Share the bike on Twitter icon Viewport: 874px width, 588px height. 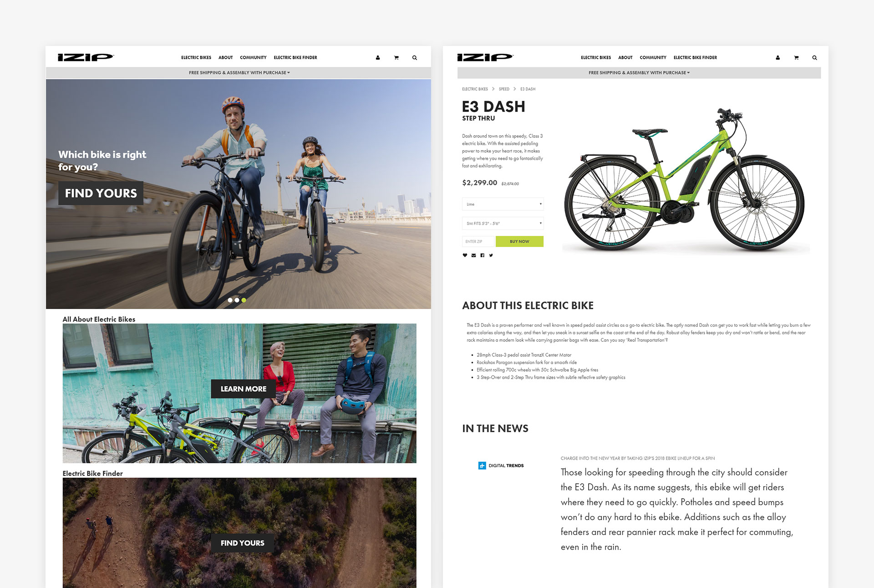pos(491,255)
